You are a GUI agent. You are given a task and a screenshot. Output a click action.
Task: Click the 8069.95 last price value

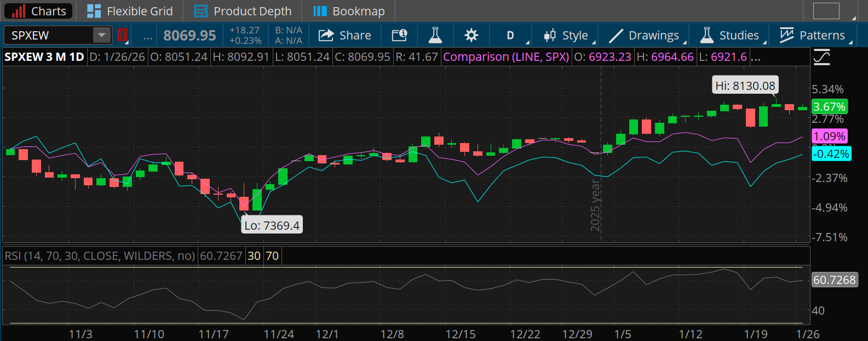click(x=189, y=36)
